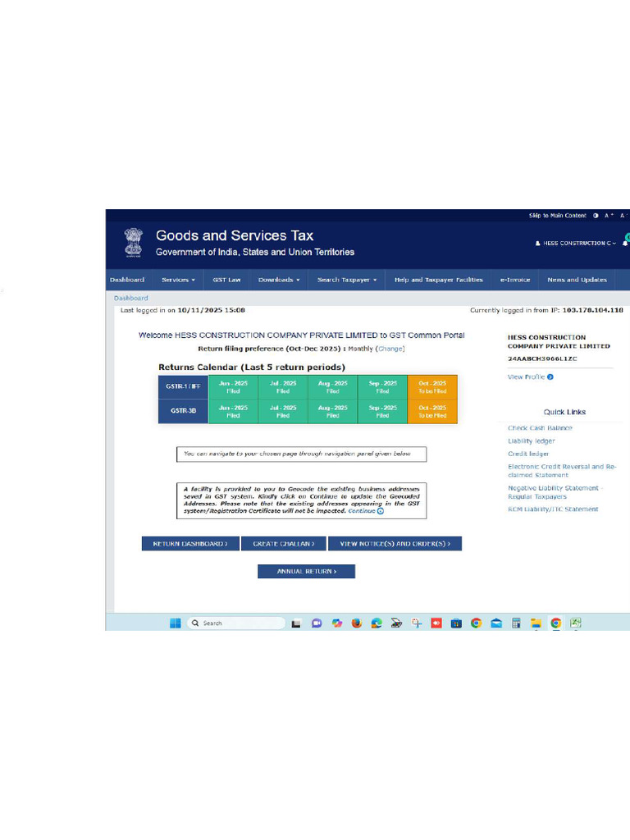This screenshot has width=630, height=840.
Task: Open the scanner app taskbar icon
Action: pos(396,623)
